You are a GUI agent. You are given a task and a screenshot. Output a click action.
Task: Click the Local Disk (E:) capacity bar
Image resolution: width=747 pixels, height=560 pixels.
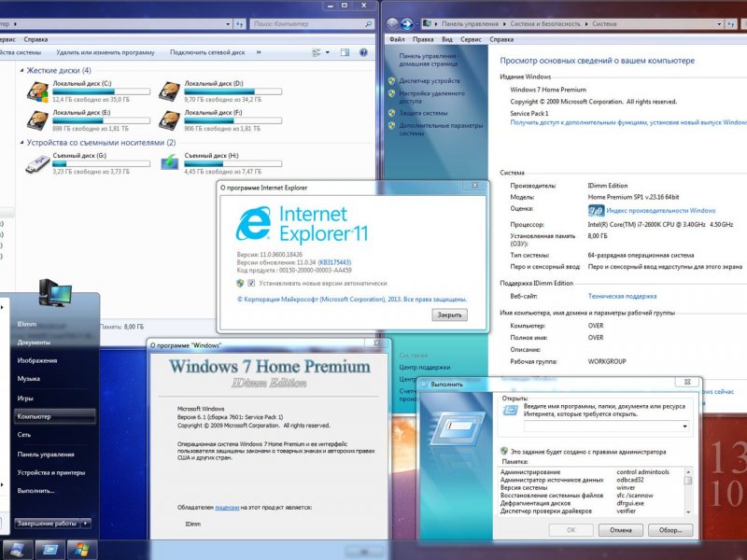(101, 121)
